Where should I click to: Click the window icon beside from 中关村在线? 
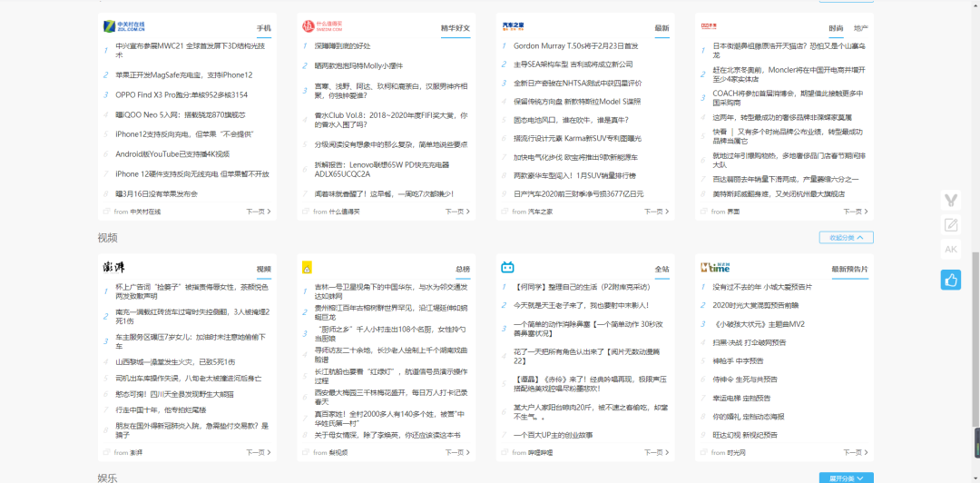point(107,212)
